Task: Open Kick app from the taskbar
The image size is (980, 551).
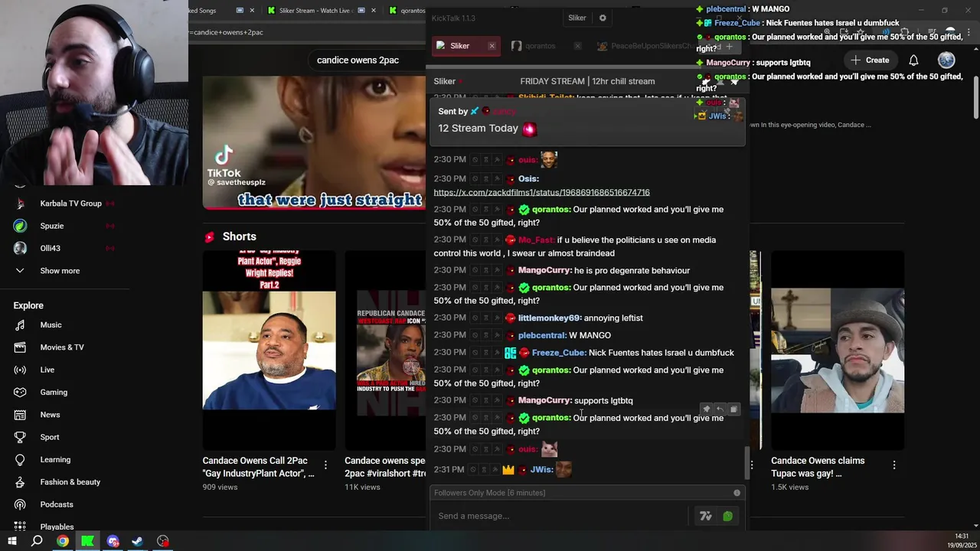Action: 88,541
